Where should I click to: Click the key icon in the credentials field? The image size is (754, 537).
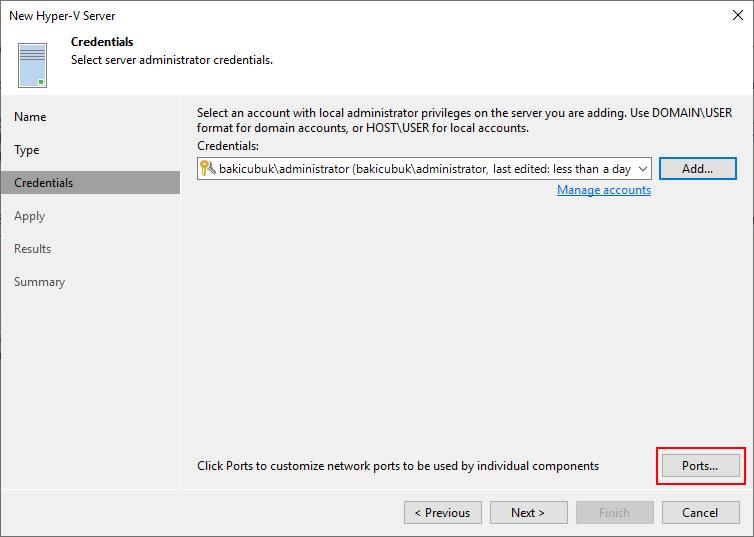(208, 168)
